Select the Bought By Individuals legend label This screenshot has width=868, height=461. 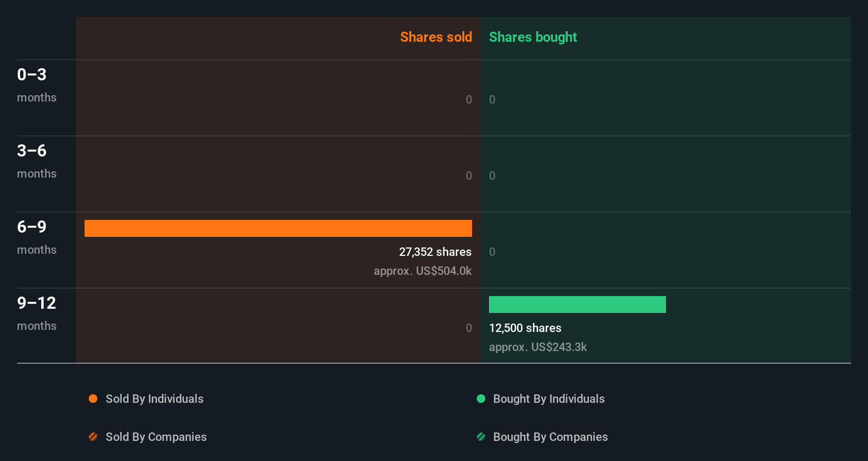coord(549,399)
